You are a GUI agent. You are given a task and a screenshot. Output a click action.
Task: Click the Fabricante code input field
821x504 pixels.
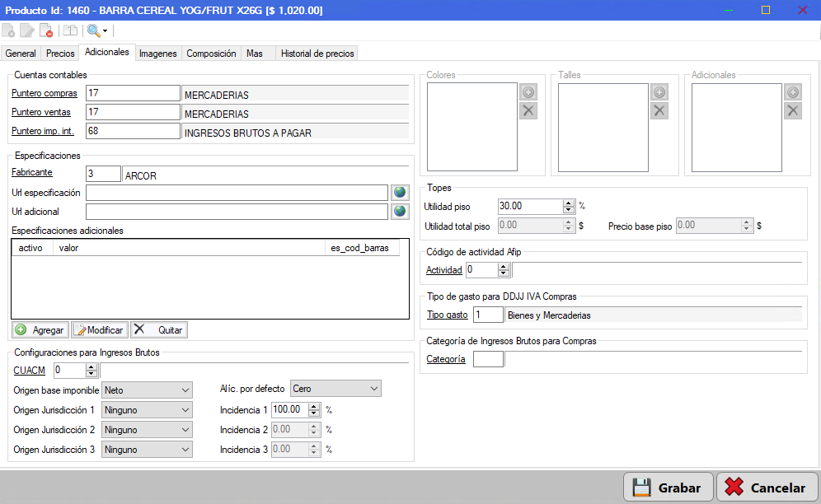[103, 174]
